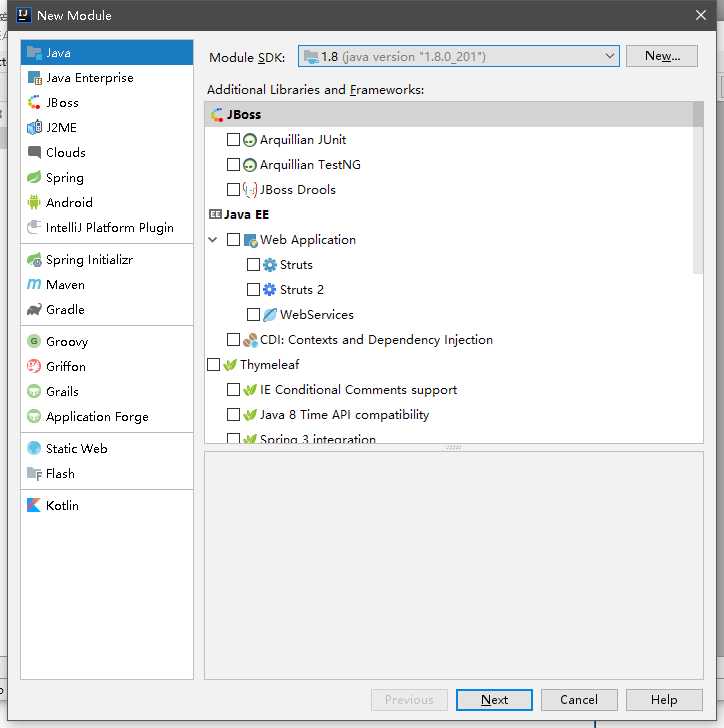Image resolution: width=724 pixels, height=728 pixels.
Task: Check the Arquillian TestNG option
Action: click(x=233, y=164)
